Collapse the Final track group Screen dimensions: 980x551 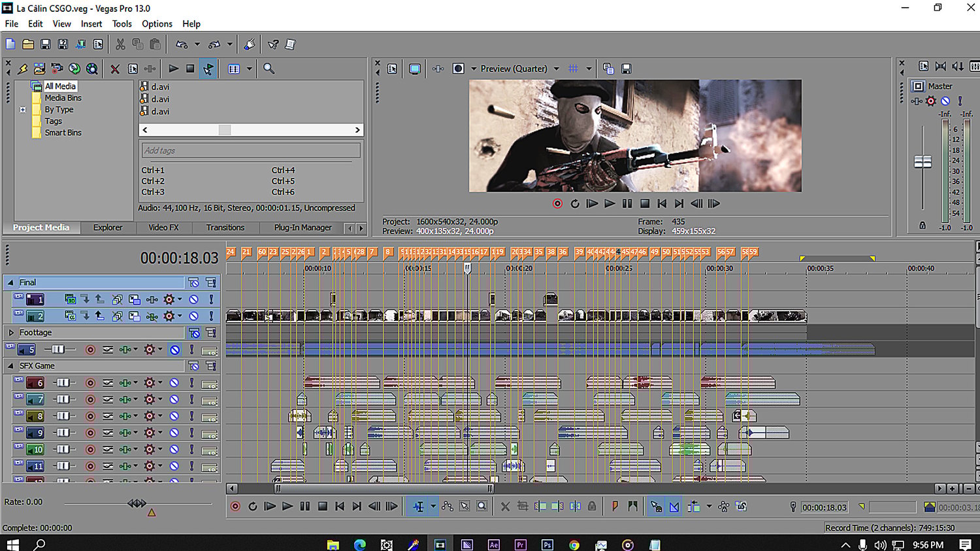(10, 282)
